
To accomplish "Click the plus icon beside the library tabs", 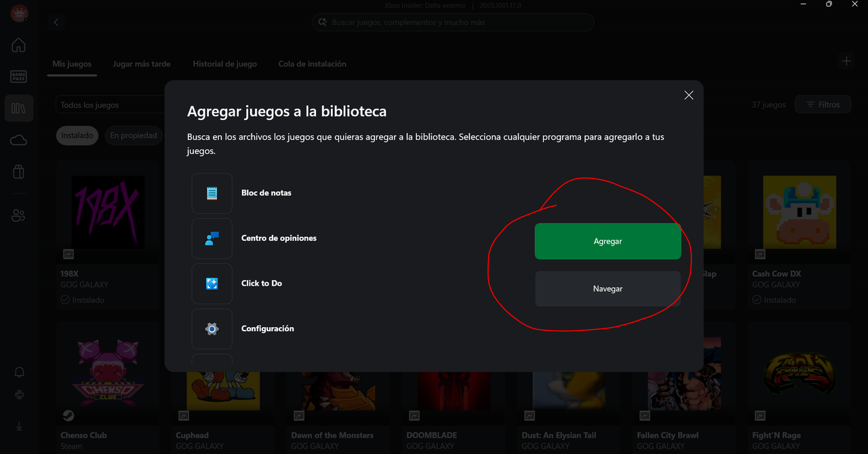I will pyautogui.click(x=846, y=61).
